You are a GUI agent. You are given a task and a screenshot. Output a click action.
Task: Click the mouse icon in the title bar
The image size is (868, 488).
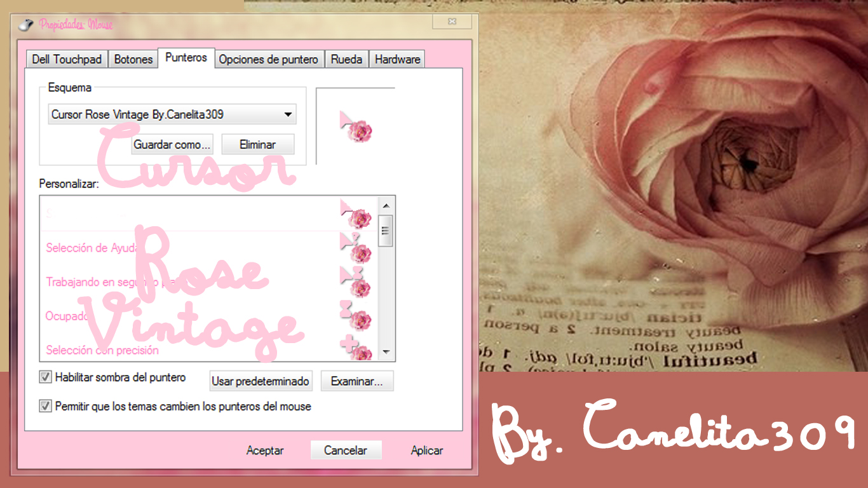click(25, 24)
